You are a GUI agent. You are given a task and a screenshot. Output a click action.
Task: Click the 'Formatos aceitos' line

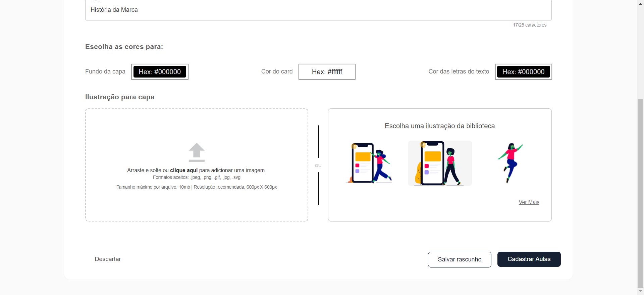click(197, 177)
